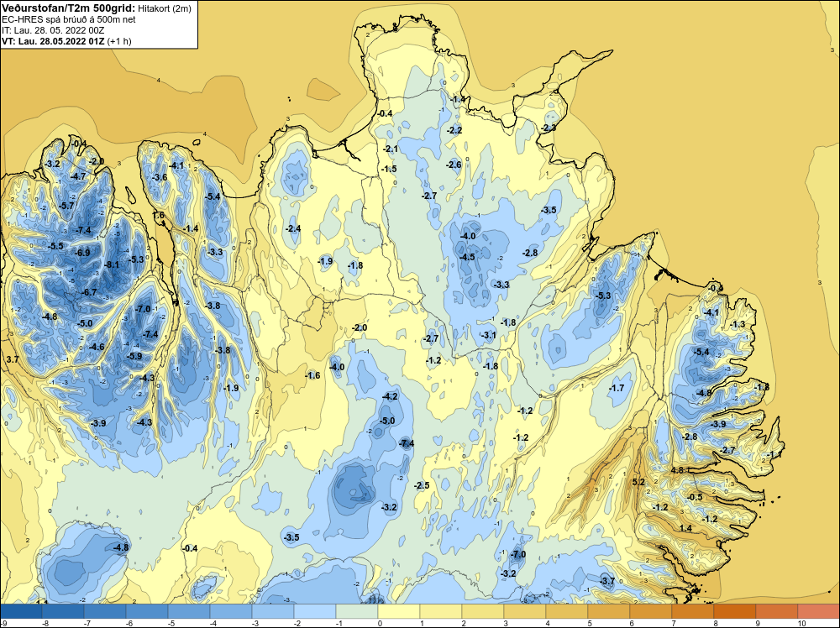The width and height of the screenshot is (840, 628).
Task: Select the color swatch between -6 and -5
Action: click(x=147, y=611)
